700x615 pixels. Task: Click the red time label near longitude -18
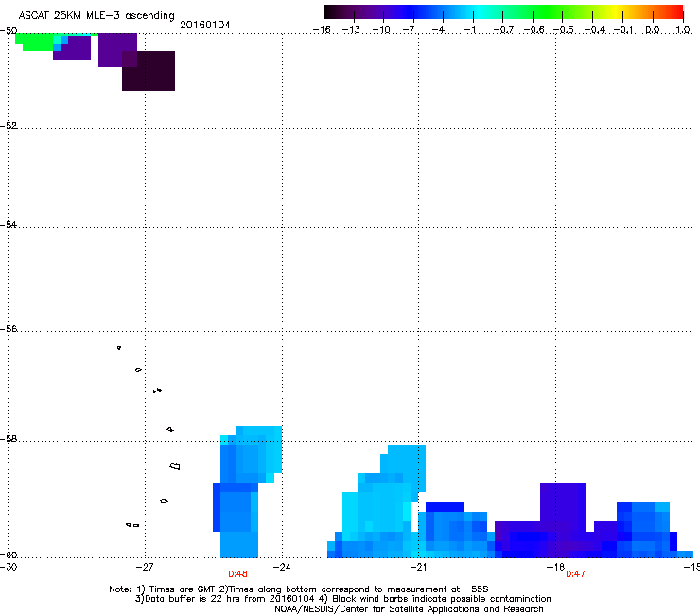tap(575, 574)
